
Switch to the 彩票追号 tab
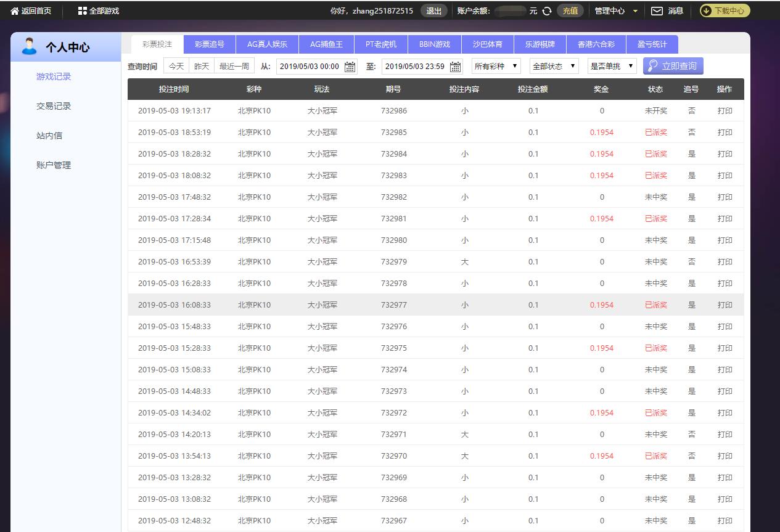pyautogui.click(x=210, y=44)
